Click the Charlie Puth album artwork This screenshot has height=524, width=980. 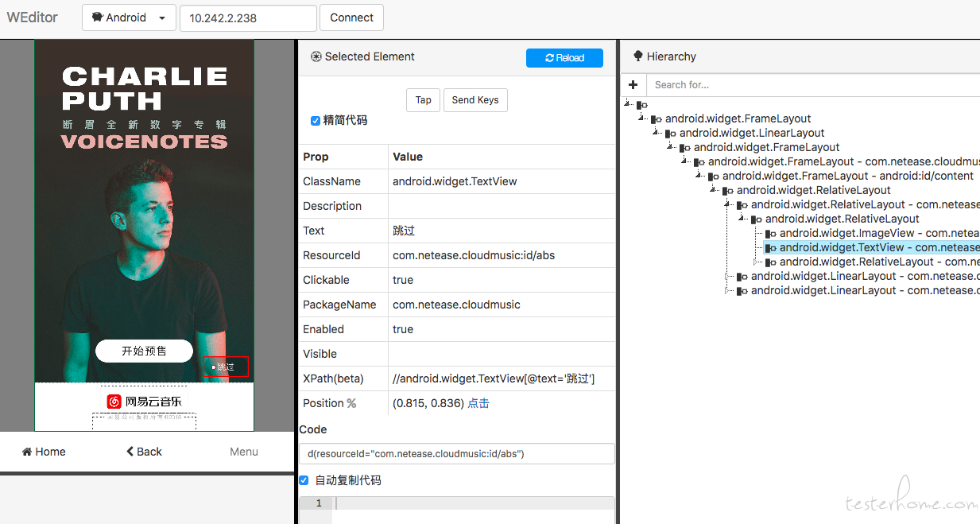(144, 211)
